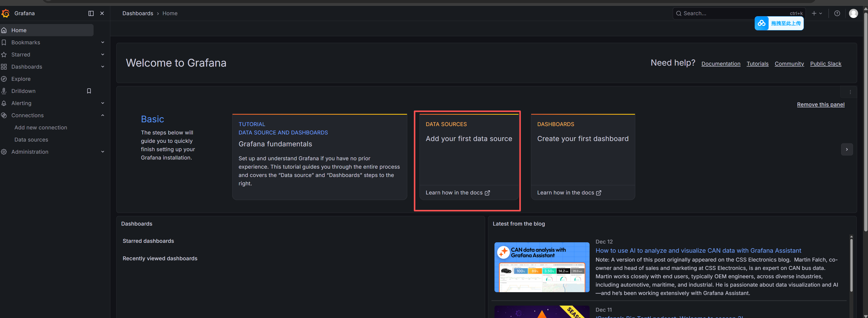Expand the Bookmarks section chevron
The height and width of the screenshot is (318, 868).
(x=102, y=42)
